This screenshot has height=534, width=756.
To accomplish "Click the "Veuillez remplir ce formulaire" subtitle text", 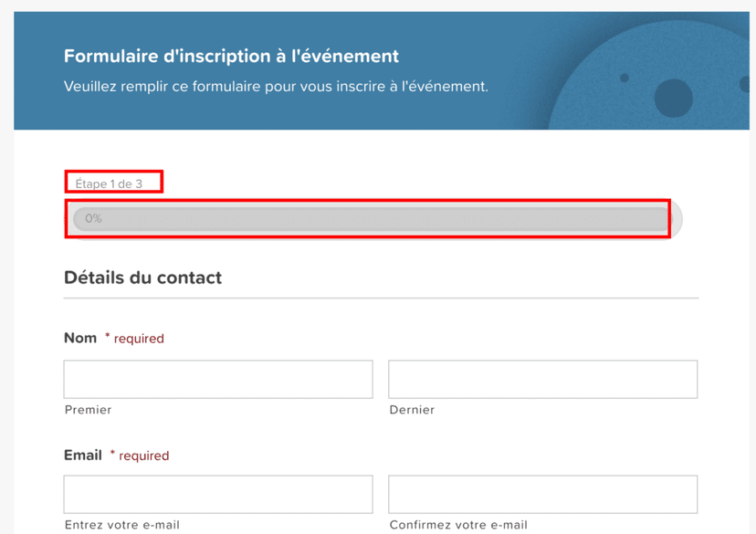I will pyautogui.click(x=276, y=87).
